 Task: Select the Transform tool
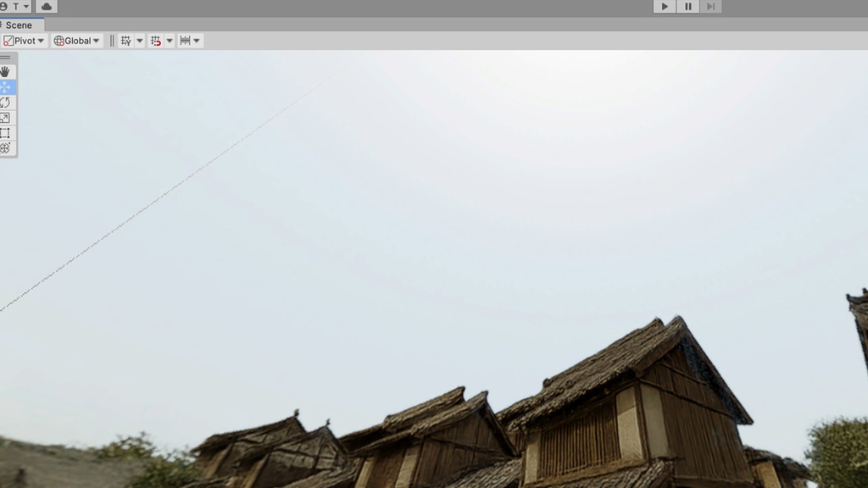click(x=6, y=148)
